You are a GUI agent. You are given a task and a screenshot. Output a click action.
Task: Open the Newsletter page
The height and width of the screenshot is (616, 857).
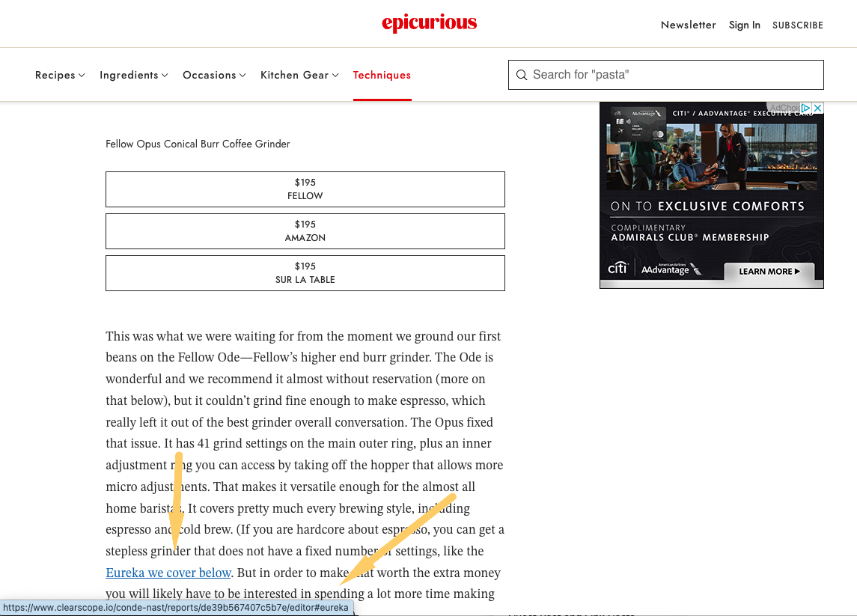pyautogui.click(x=688, y=25)
